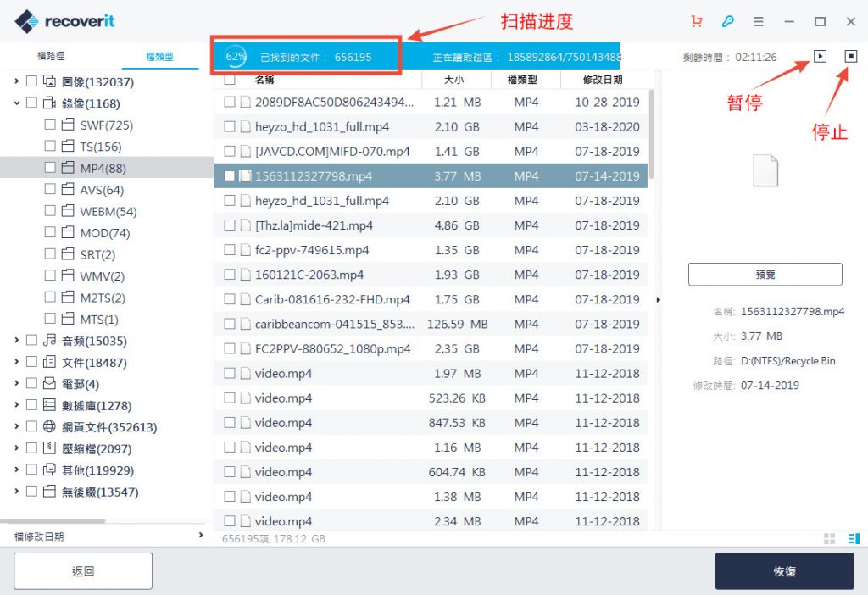868x595 pixels.
Task: Stop the scan with the stop button
Action: [851, 57]
